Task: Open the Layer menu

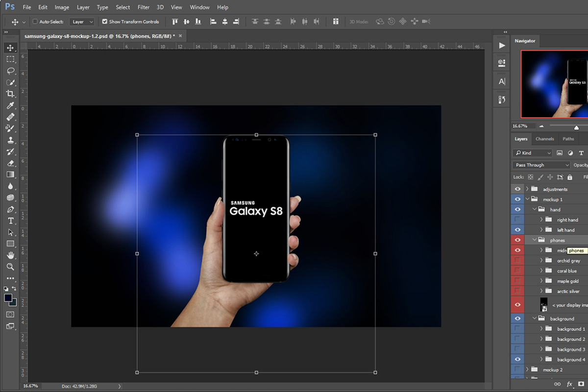Action: tap(83, 7)
